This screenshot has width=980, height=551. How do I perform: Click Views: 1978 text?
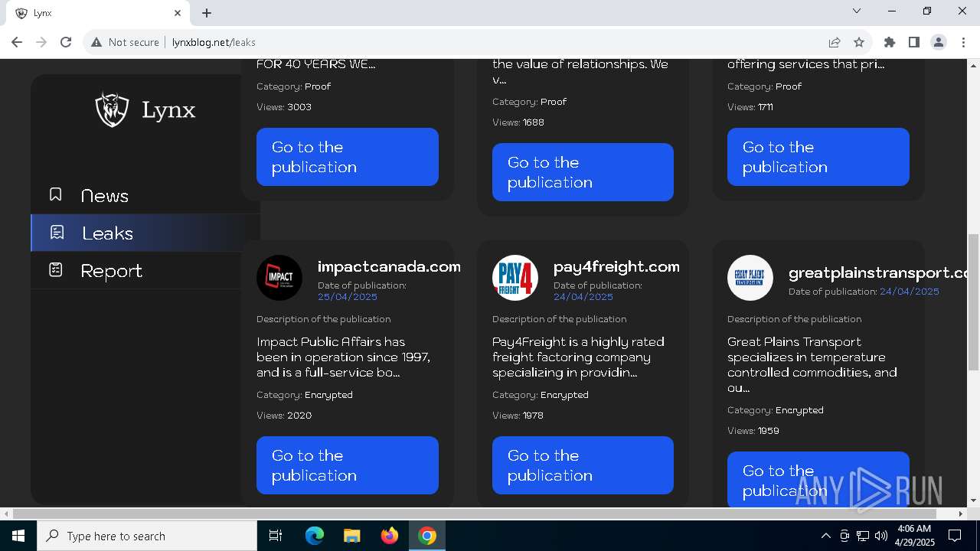click(x=518, y=416)
